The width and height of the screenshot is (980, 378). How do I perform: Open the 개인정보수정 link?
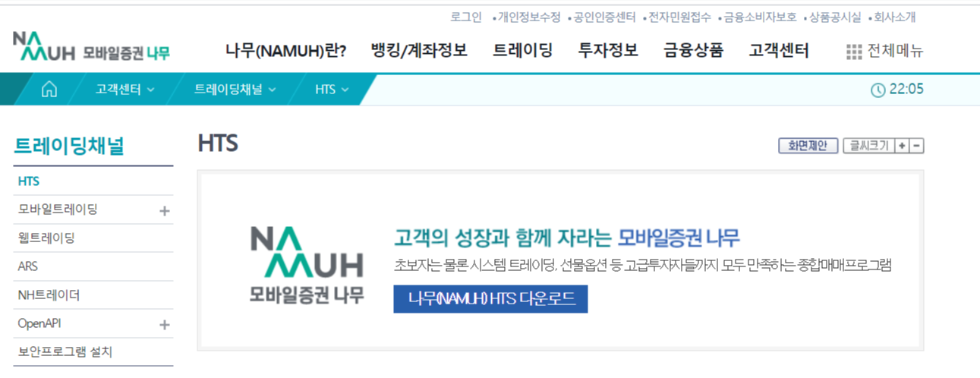click(x=528, y=17)
